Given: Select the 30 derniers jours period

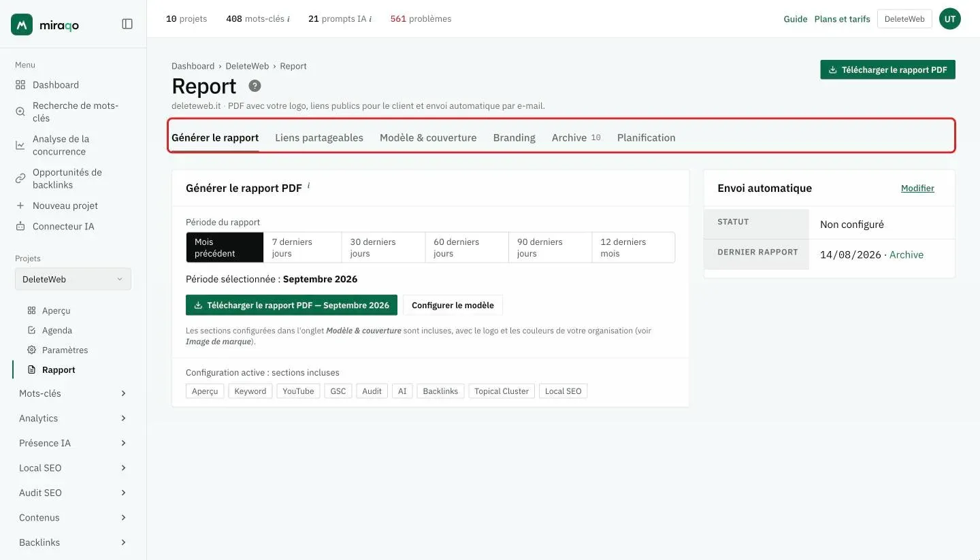Looking at the screenshot, I should (383, 248).
